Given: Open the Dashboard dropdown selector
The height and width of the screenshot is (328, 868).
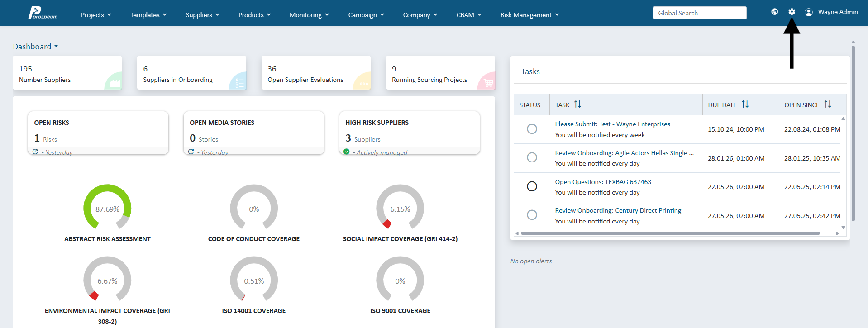Looking at the screenshot, I should [x=36, y=47].
